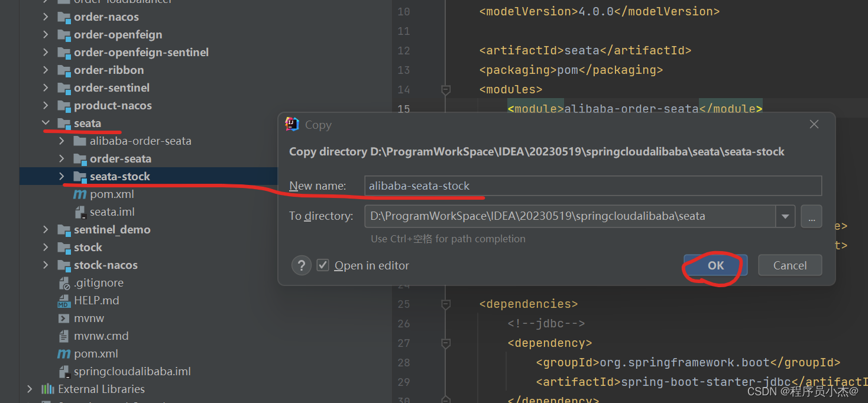Image resolution: width=868 pixels, height=403 pixels.
Task: Confirm the copy with OK button
Action: click(x=715, y=265)
